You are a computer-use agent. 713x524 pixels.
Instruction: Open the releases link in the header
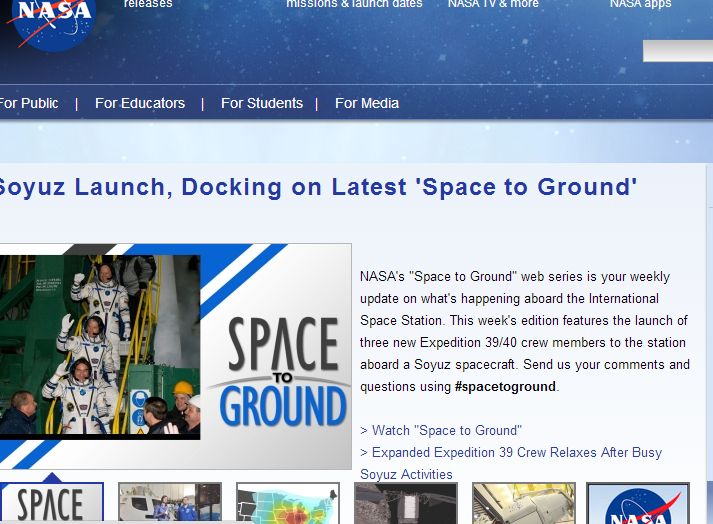(148, 4)
